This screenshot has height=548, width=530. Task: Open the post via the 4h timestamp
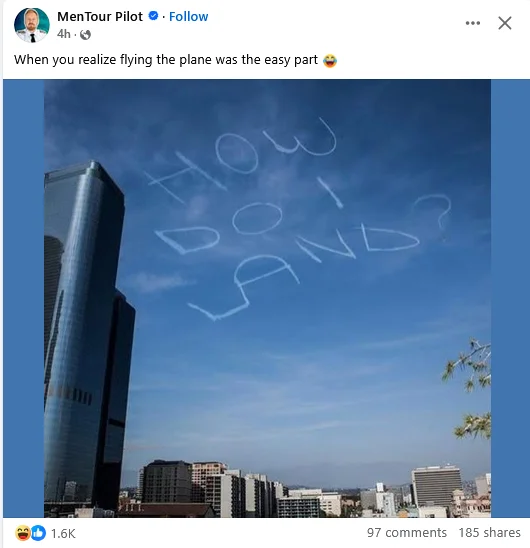pyautogui.click(x=64, y=34)
